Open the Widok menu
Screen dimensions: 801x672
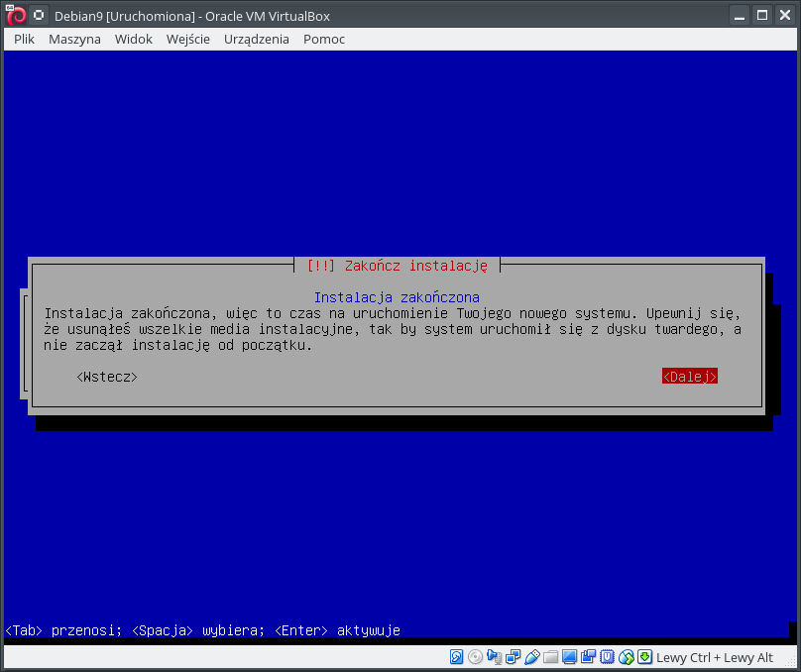133,39
